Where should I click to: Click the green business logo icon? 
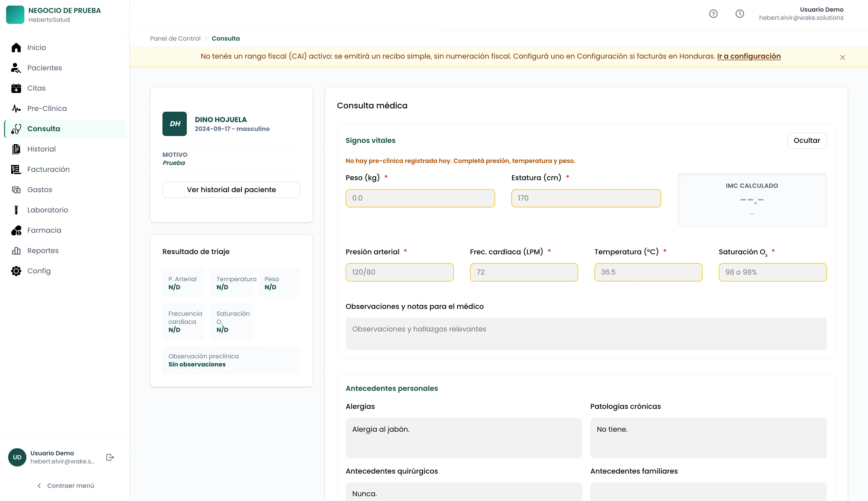pyautogui.click(x=15, y=15)
